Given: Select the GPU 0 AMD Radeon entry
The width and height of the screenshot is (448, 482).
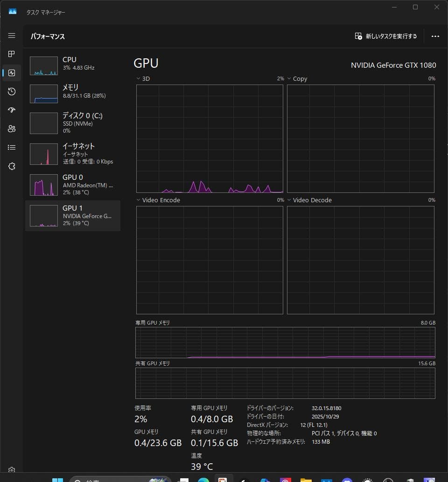Looking at the screenshot, I should (x=72, y=185).
